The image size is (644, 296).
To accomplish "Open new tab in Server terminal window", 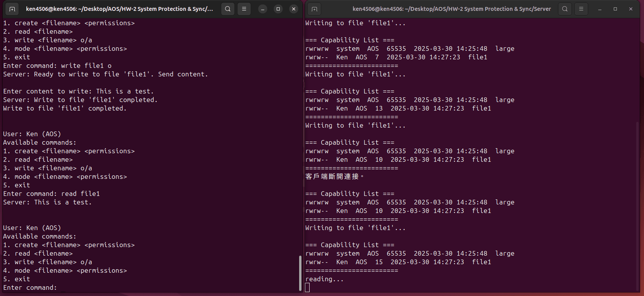I will pyautogui.click(x=315, y=9).
